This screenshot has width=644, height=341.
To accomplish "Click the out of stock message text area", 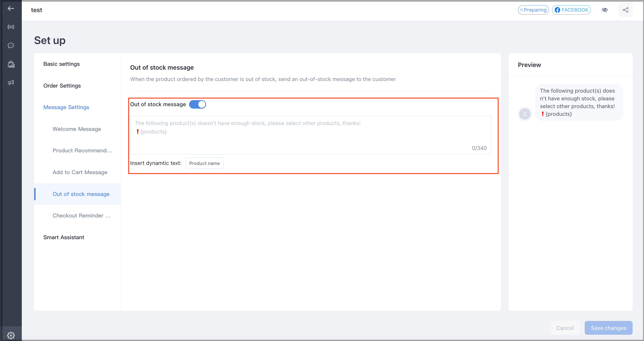I will click(x=310, y=135).
